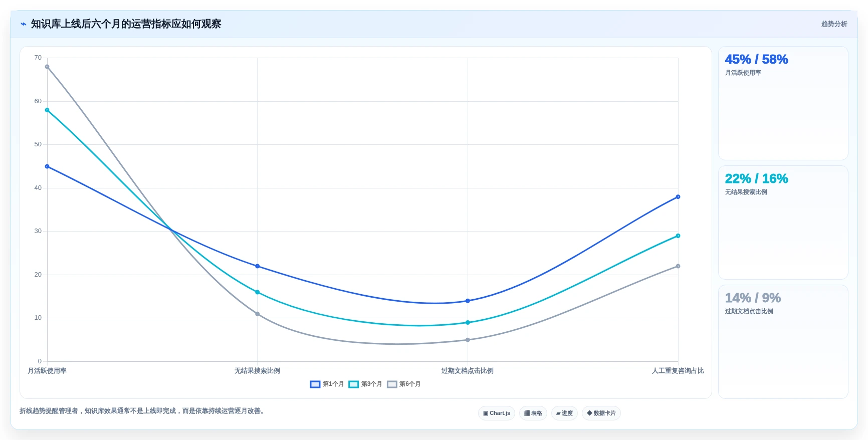Click the 第3个月 point at 无结果搜索比例

258,292
